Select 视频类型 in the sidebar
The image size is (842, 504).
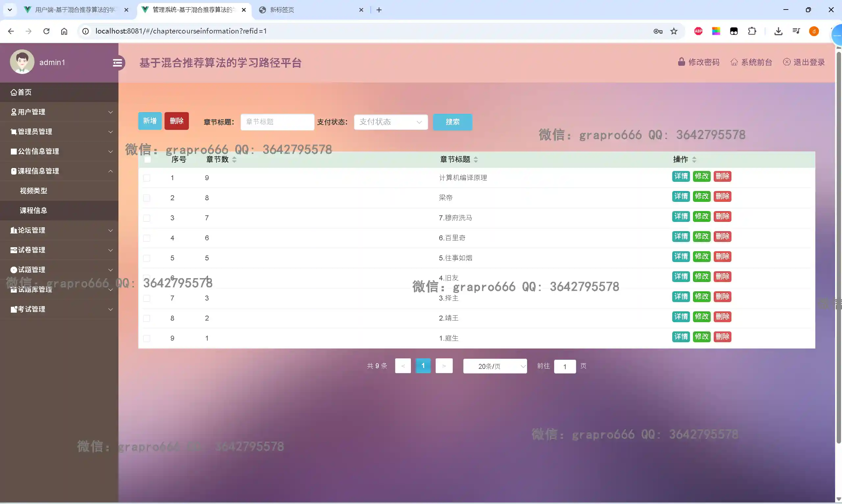33,191
